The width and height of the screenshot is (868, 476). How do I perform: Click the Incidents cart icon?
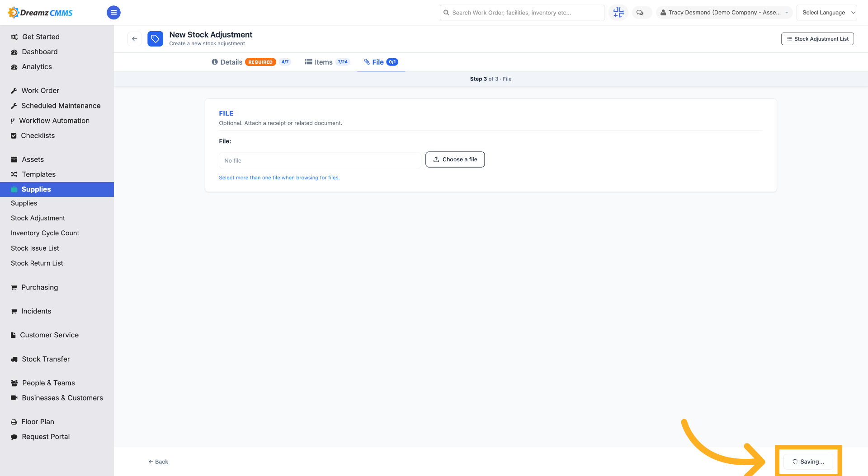[x=14, y=312]
